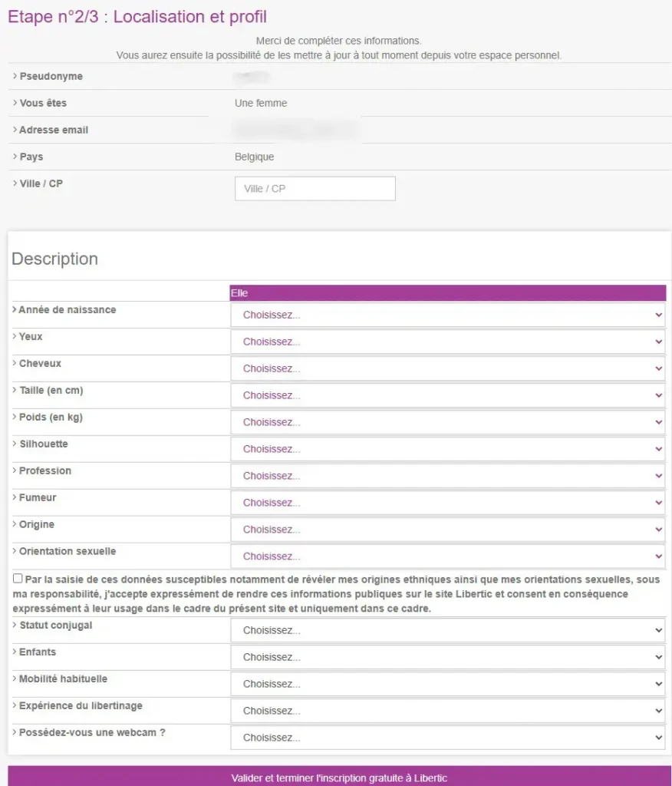Viewport: 672px width, 786px height.
Task: Tick the data consent checkbox
Action: [x=18, y=579]
